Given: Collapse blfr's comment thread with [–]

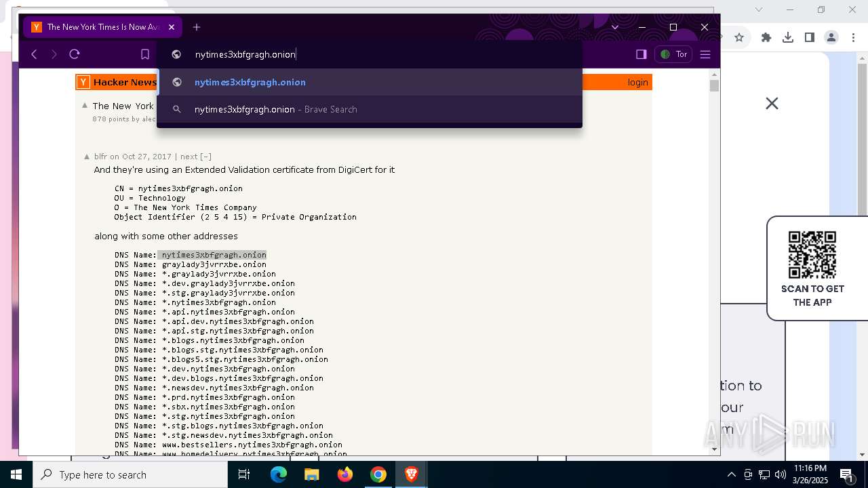Looking at the screenshot, I should tap(205, 157).
